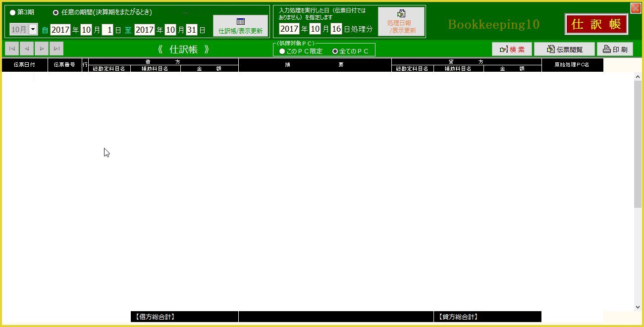
Task: Go to previous record arrow
Action: pyautogui.click(x=27, y=48)
